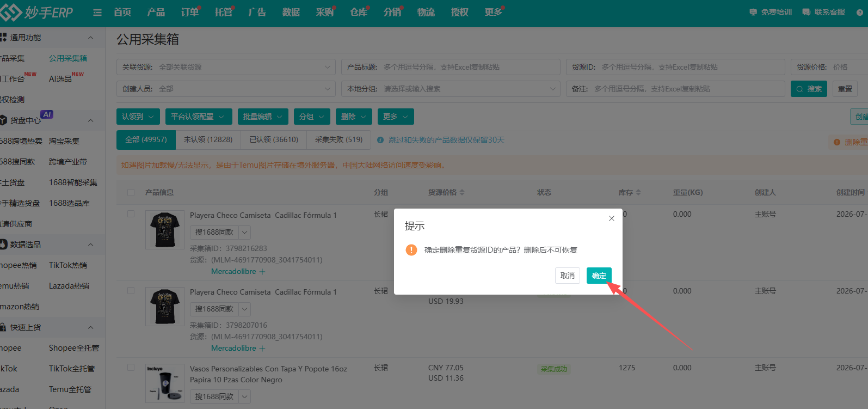
Task: Open the 托管 menu
Action: [x=224, y=12]
